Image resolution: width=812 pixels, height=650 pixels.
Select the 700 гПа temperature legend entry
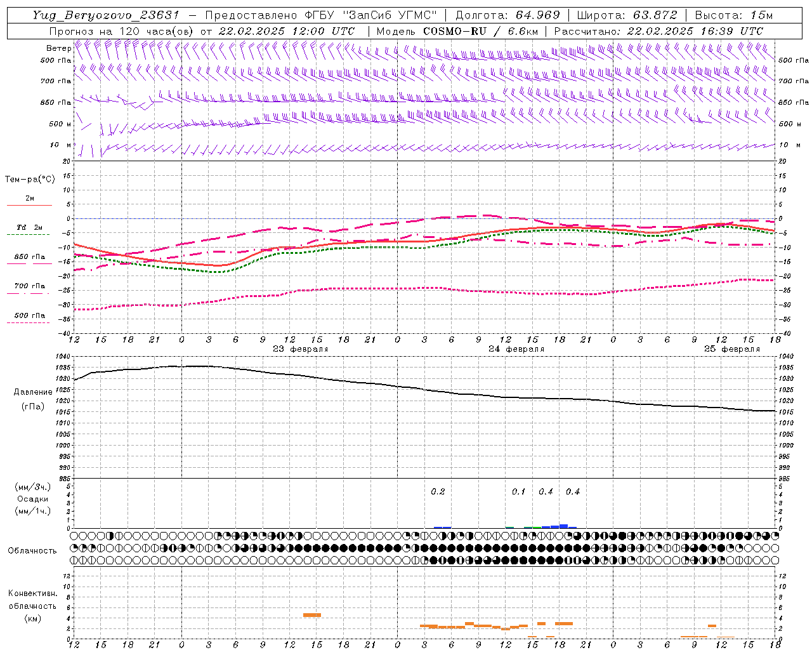(30, 286)
